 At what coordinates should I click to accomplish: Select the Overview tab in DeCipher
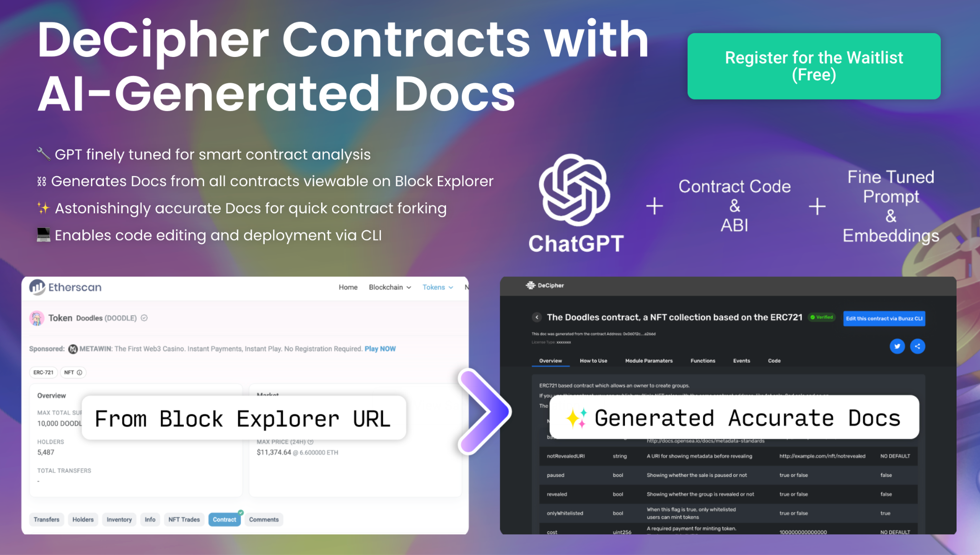pyautogui.click(x=551, y=361)
